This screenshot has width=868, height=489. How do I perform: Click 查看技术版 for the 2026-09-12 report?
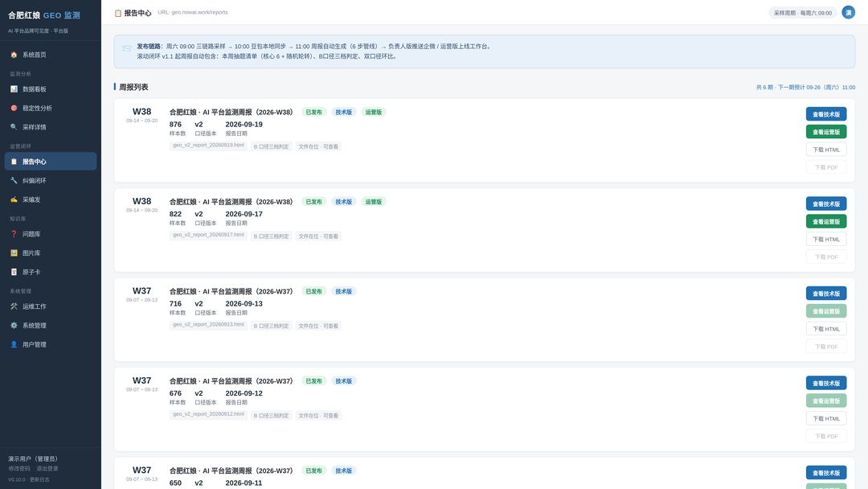tap(826, 383)
